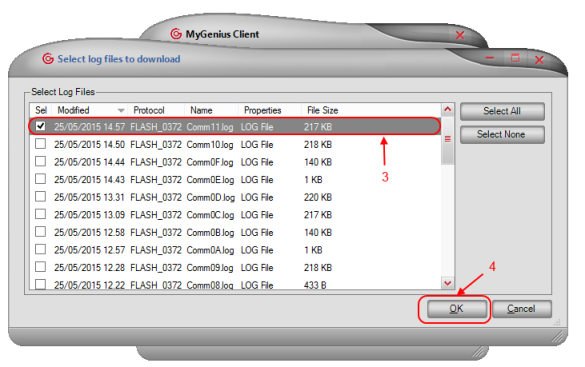The width and height of the screenshot is (585, 367).
Task: Maximize the log files dialog
Action: [515, 58]
